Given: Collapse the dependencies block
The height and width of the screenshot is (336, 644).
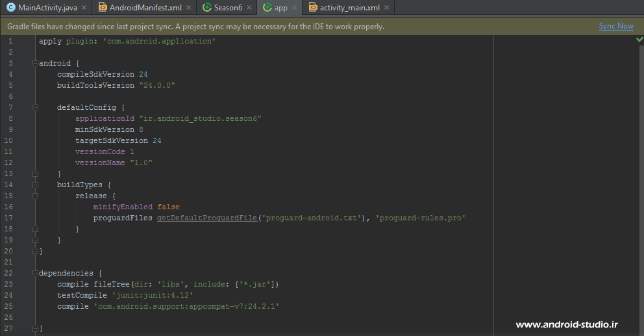Looking at the screenshot, I should [x=35, y=273].
